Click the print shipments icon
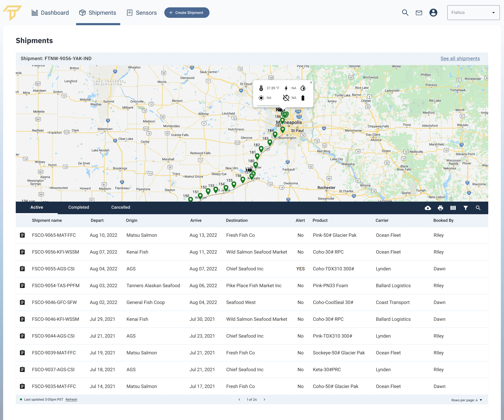 click(440, 208)
